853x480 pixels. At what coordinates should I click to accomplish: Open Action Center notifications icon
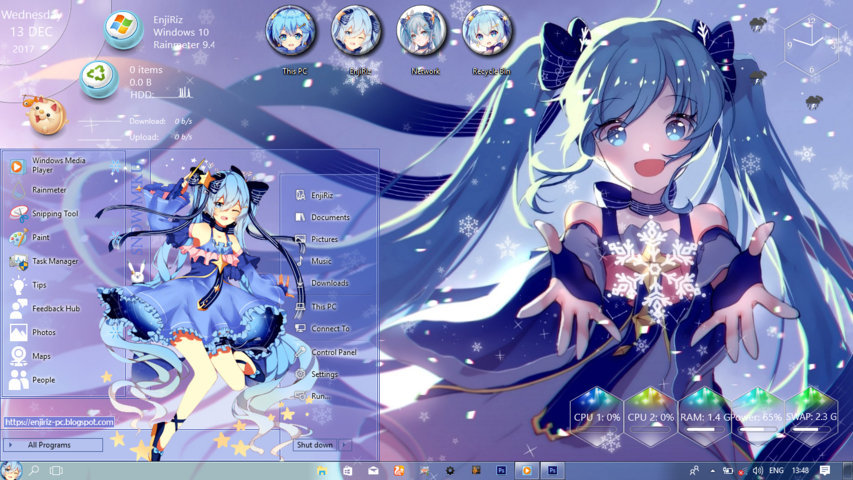825,471
